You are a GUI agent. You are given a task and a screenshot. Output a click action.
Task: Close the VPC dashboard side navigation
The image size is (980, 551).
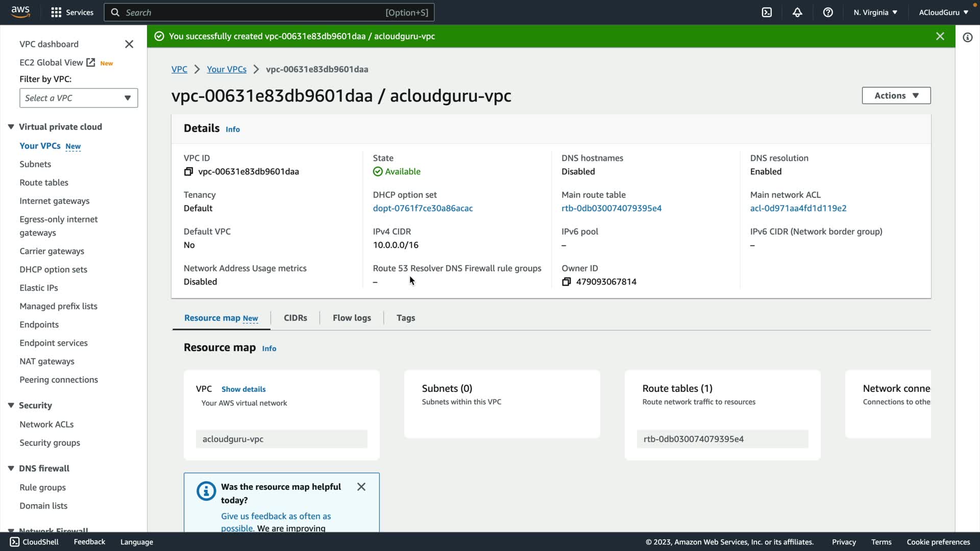(129, 44)
